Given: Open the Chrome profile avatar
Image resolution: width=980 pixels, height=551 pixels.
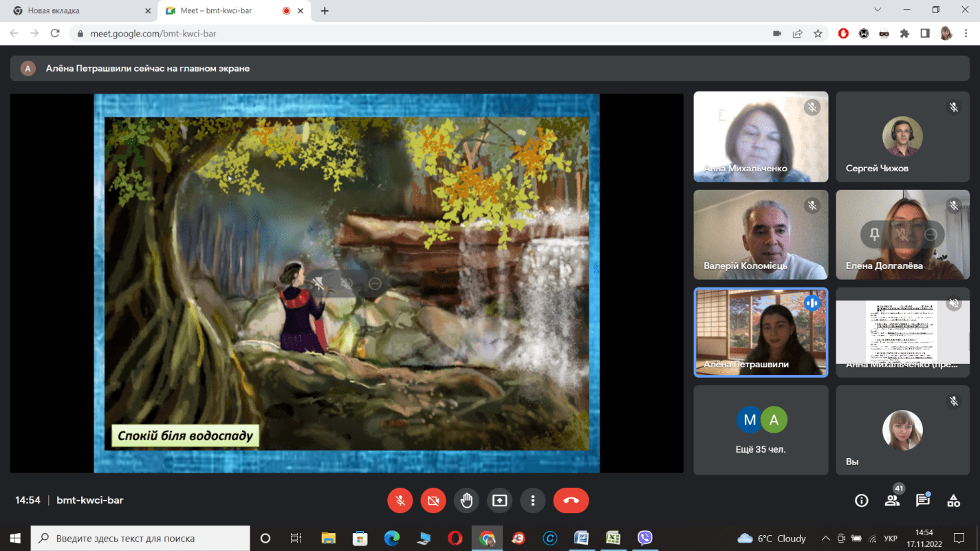Looking at the screenshot, I should pos(946,33).
